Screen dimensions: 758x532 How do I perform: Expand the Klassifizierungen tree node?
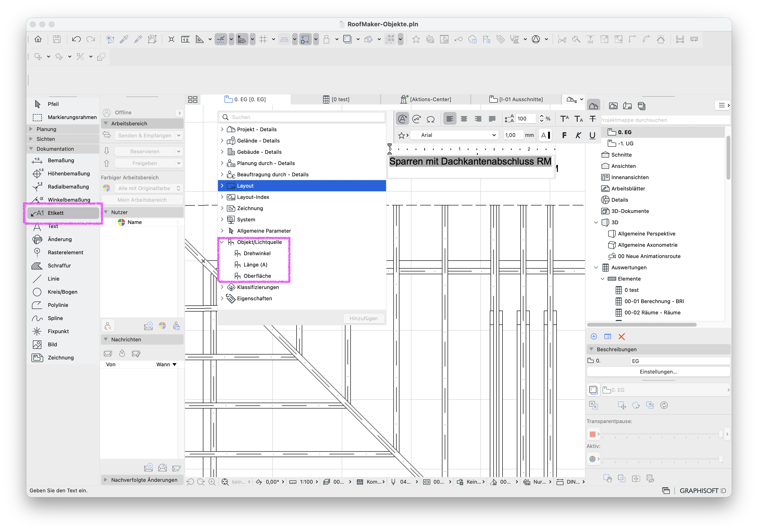pos(222,287)
